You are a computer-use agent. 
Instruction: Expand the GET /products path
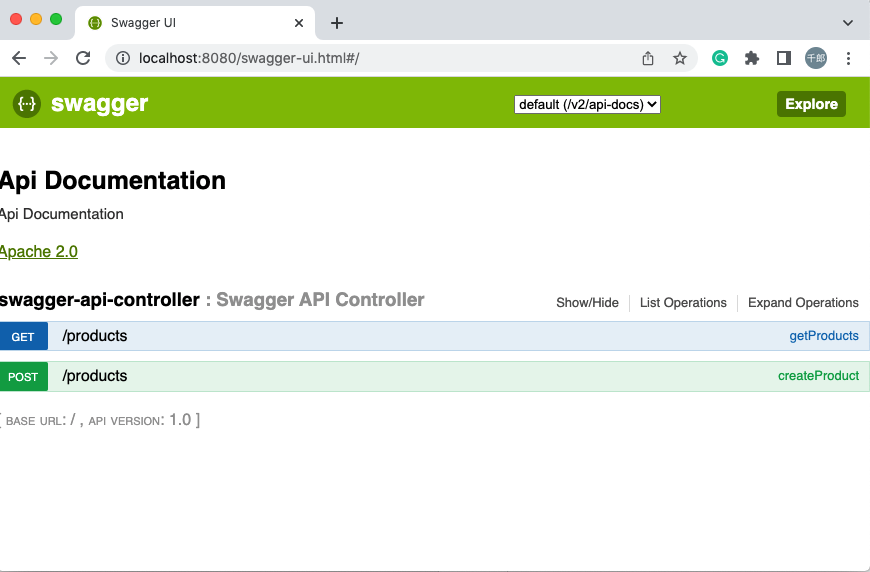95,336
